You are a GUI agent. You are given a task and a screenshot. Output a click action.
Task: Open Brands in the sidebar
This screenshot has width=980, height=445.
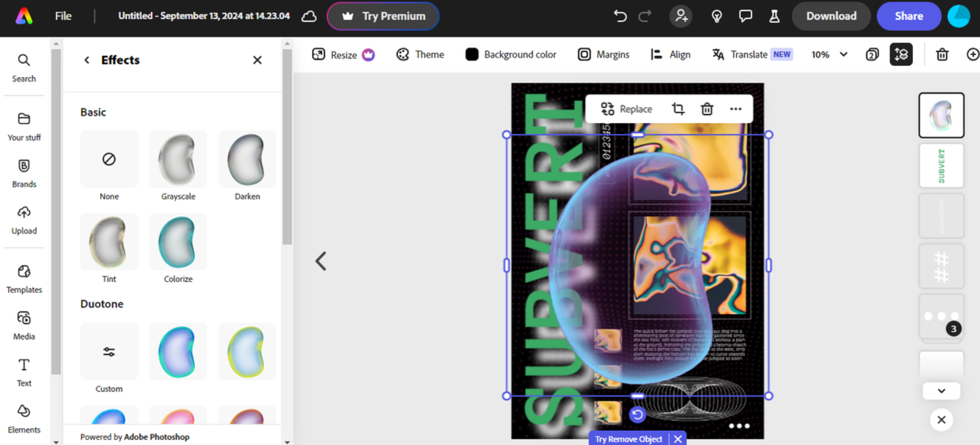click(x=24, y=173)
